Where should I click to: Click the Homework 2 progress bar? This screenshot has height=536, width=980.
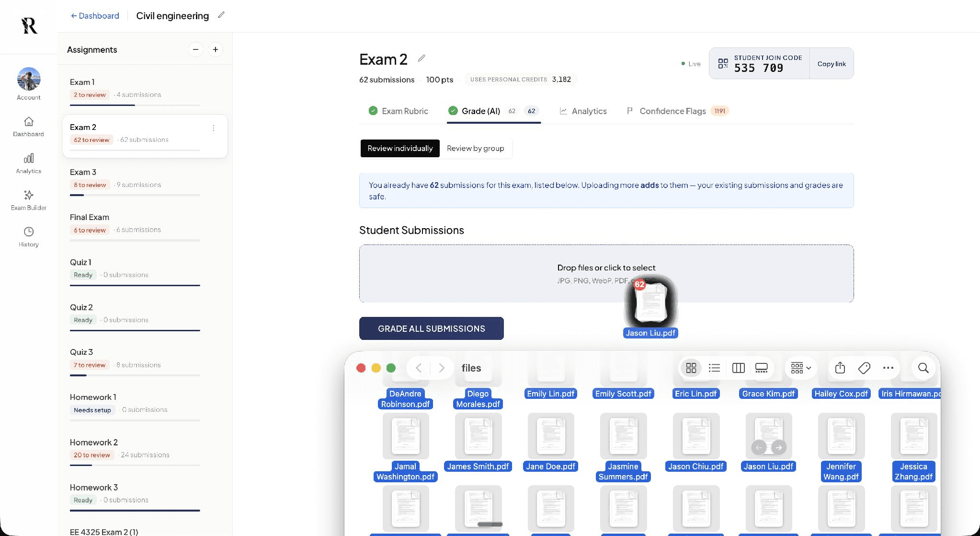click(x=135, y=466)
